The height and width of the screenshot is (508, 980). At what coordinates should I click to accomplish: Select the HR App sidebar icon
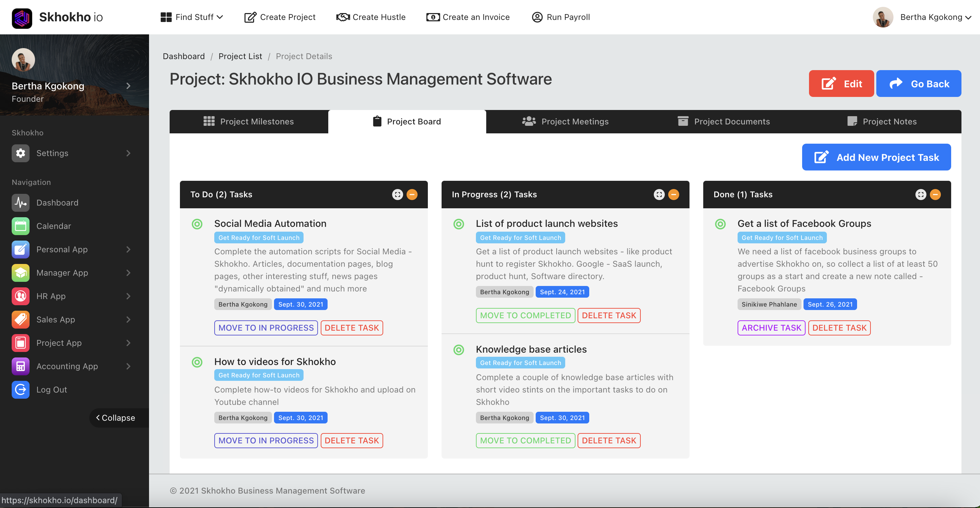pyautogui.click(x=20, y=296)
